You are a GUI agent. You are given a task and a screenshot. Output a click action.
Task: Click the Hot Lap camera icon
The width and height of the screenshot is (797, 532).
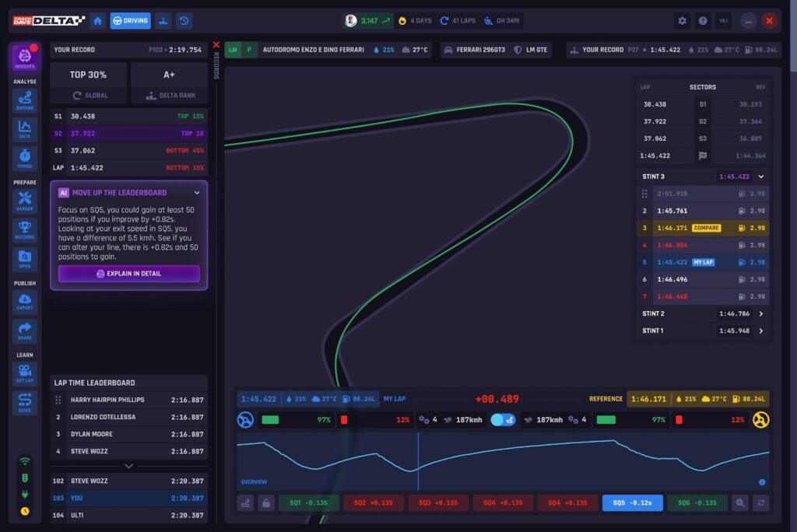(x=25, y=373)
